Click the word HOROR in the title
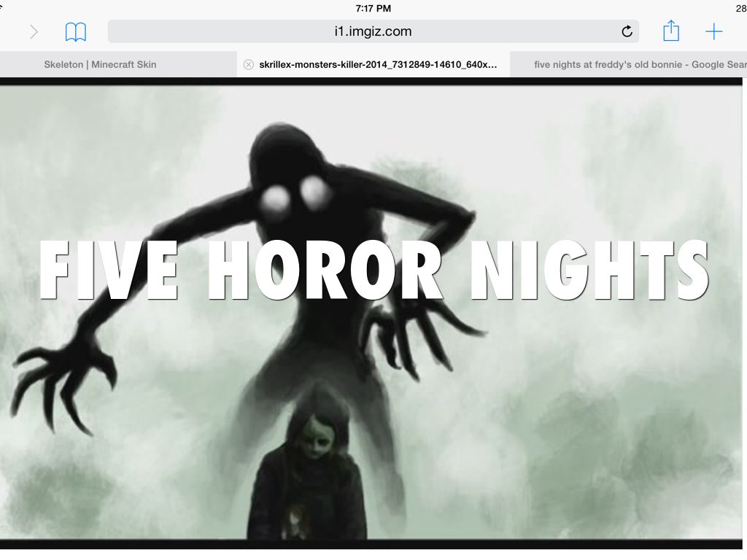The width and height of the screenshot is (747, 560). 325,270
